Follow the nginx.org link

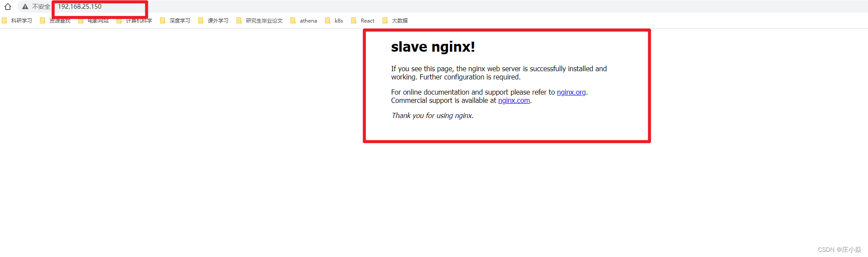[x=571, y=92]
